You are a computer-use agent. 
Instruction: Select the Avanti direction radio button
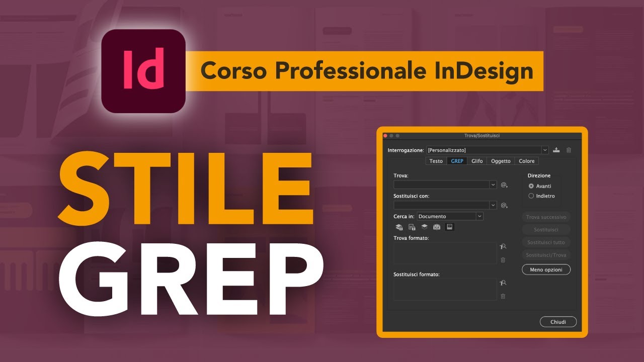coord(531,186)
